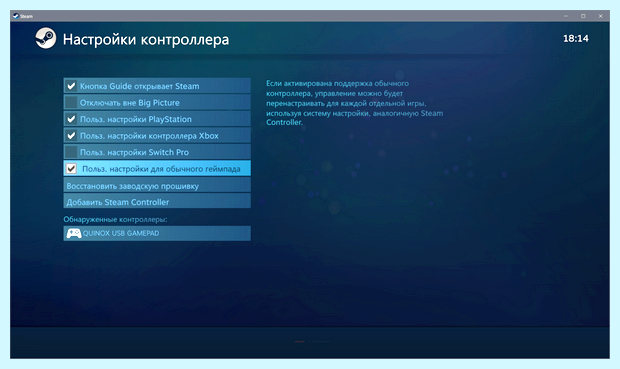Enable 'Отключать вне Big Picture' checkbox
This screenshot has width=620, height=369.
[x=71, y=102]
